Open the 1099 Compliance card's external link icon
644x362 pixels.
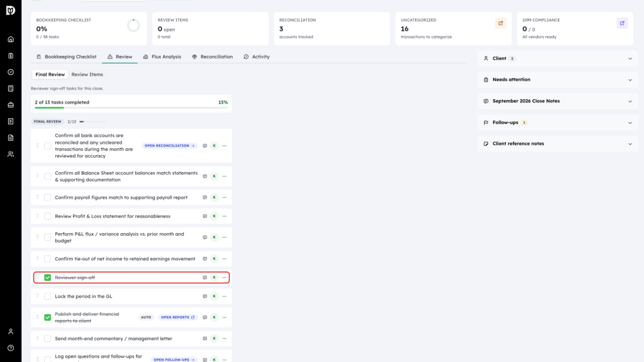(x=622, y=23)
